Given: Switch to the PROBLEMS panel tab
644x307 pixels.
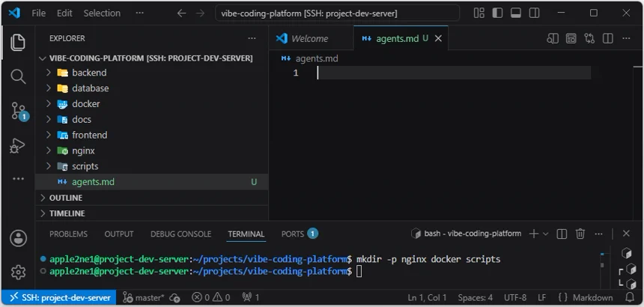Looking at the screenshot, I should click(x=68, y=234).
